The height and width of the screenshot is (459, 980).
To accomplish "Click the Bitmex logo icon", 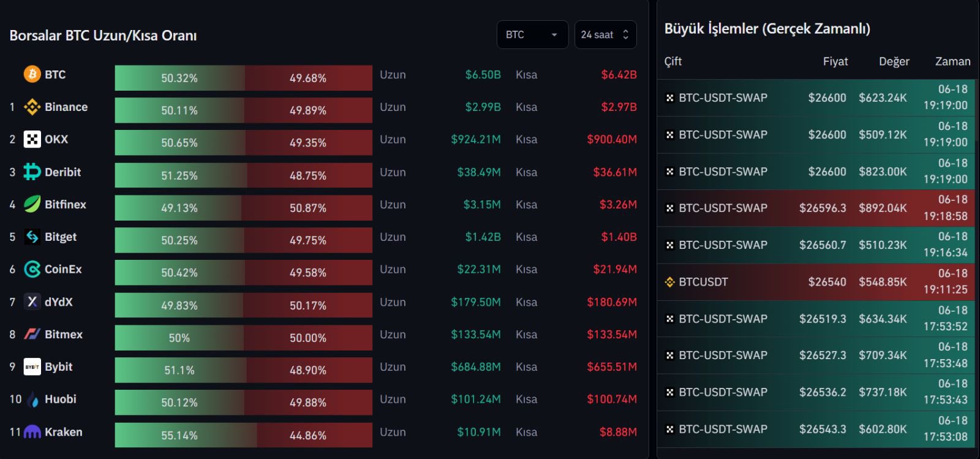I will point(32,334).
